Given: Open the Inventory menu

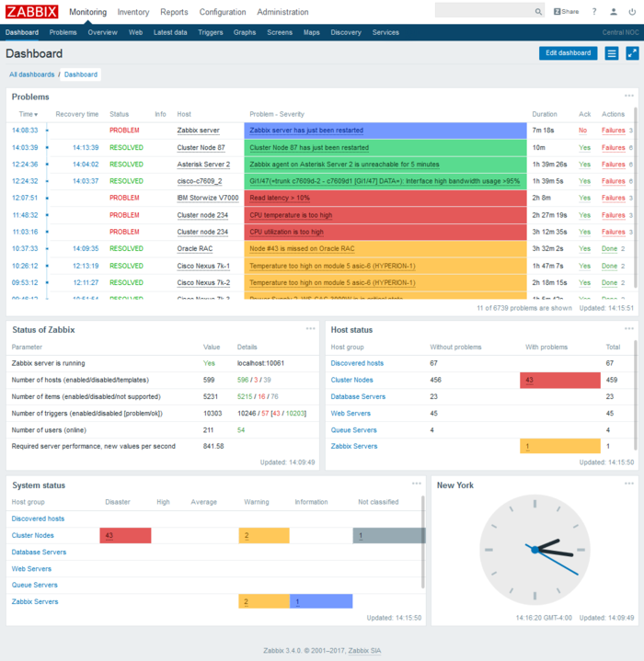Looking at the screenshot, I should pos(133,12).
